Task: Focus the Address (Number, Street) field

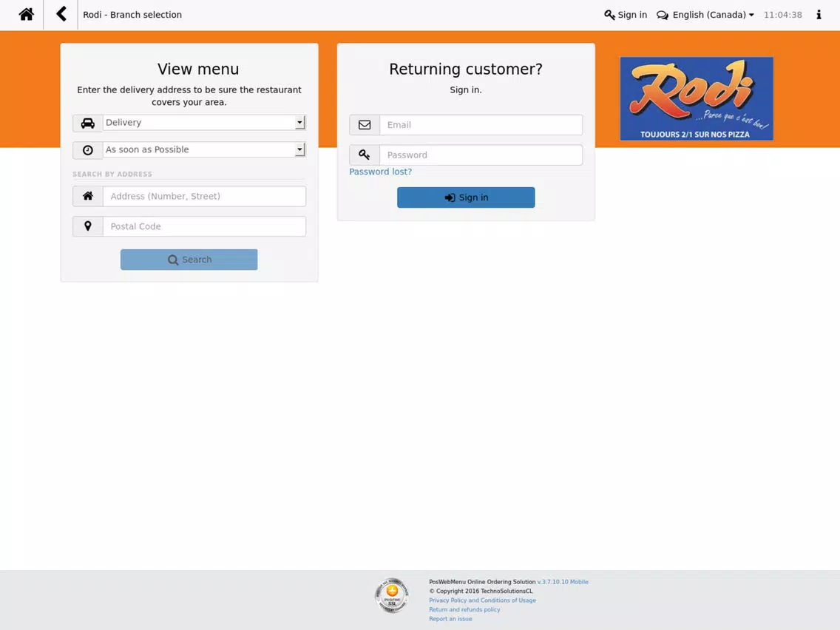Action: click(x=204, y=196)
